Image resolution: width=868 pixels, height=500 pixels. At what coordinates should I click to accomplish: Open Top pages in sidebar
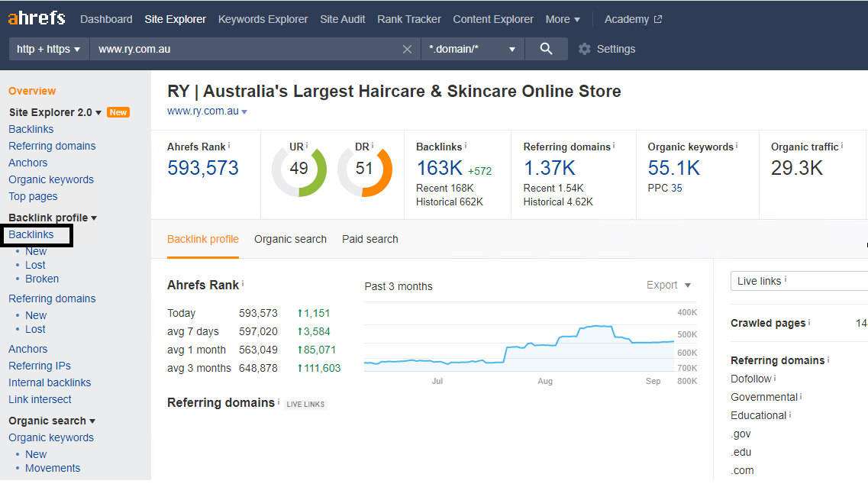[x=33, y=197]
